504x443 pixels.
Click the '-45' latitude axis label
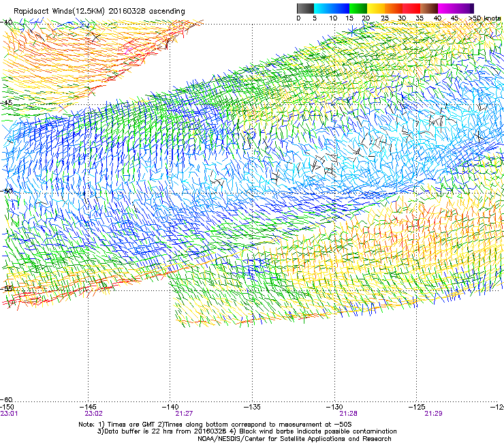click(x=6, y=103)
